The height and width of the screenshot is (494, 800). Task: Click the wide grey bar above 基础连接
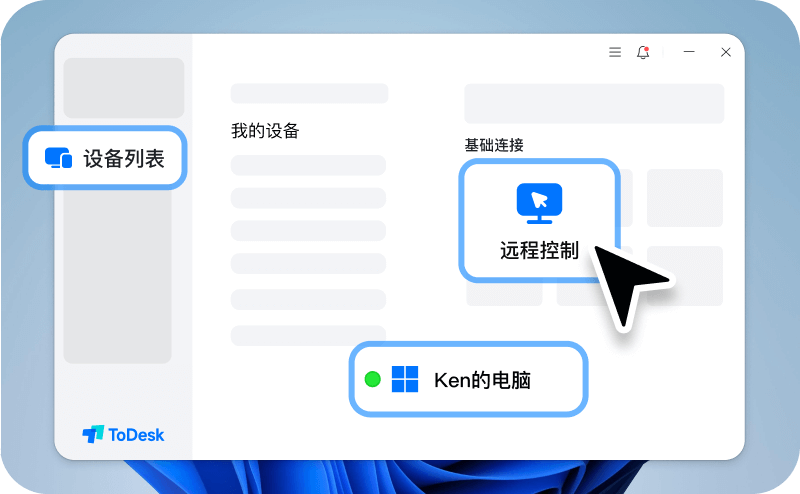coord(594,103)
